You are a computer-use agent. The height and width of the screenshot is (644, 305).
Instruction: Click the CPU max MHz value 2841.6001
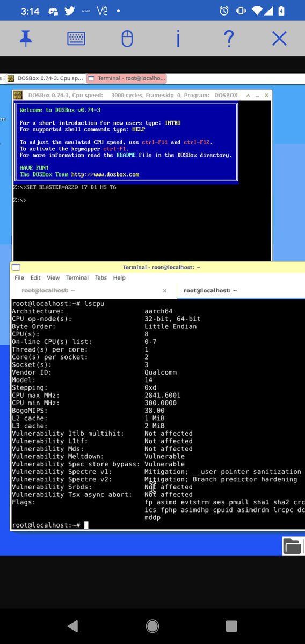[x=163, y=396]
